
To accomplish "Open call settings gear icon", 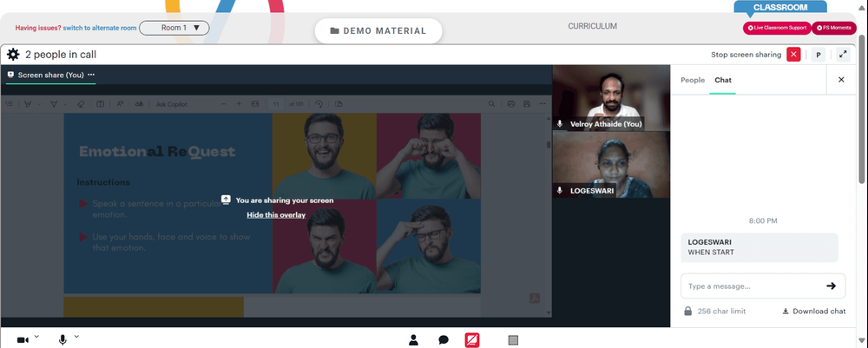I will click(13, 54).
